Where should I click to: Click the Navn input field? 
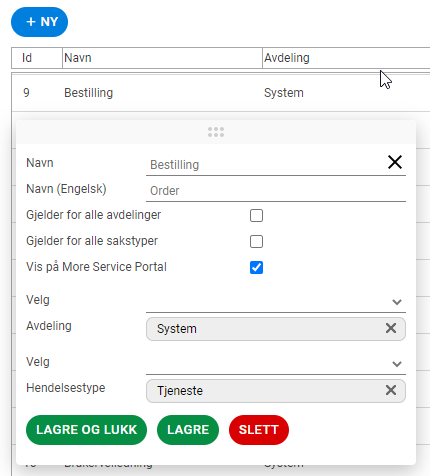(x=267, y=165)
